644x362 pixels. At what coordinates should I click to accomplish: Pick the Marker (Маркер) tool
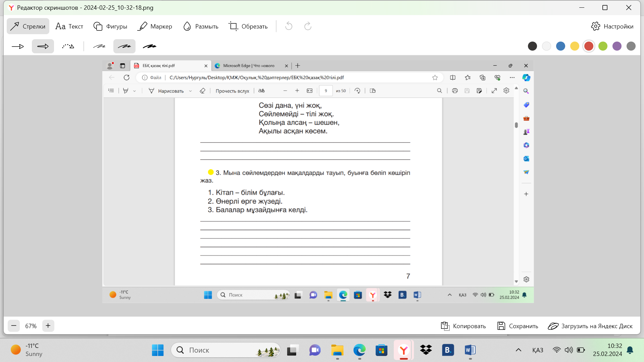click(x=155, y=26)
